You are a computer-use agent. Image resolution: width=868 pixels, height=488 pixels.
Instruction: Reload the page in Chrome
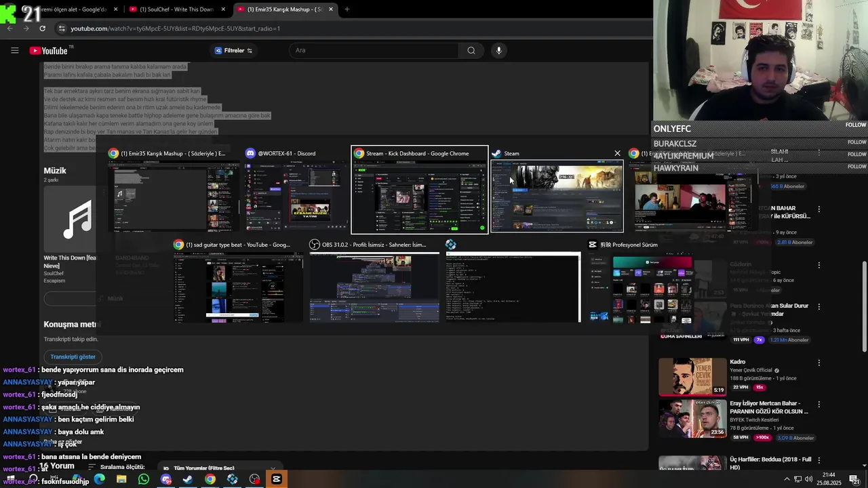tap(42, 28)
